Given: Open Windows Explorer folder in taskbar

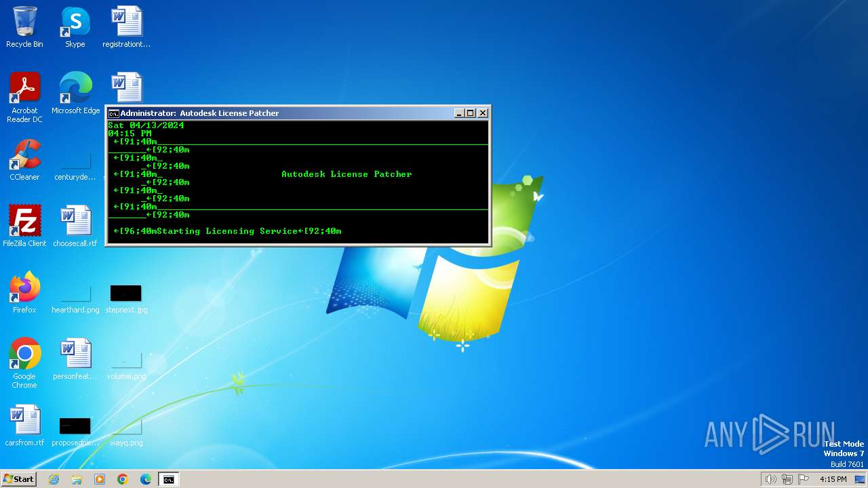Looking at the screenshot, I should (77, 479).
